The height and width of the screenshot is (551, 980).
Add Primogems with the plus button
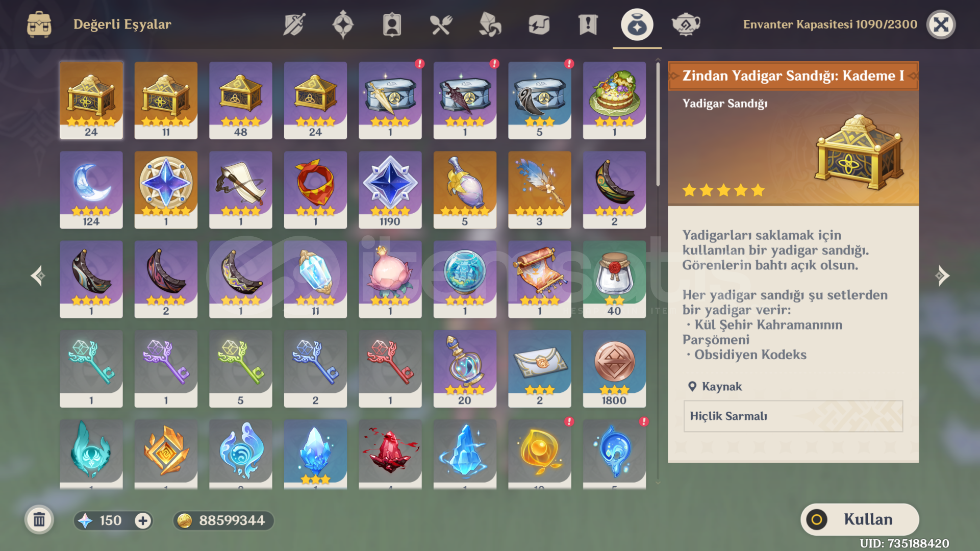tap(143, 520)
